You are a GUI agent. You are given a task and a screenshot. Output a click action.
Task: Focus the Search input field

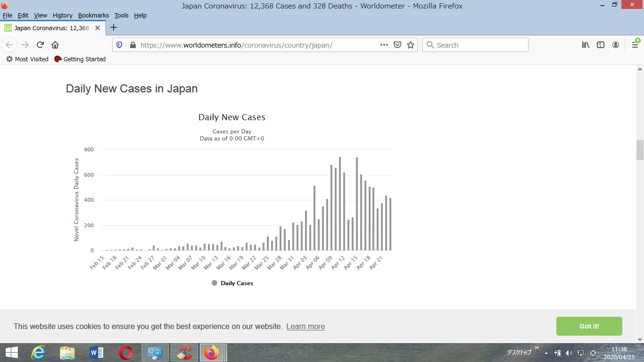coord(475,45)
